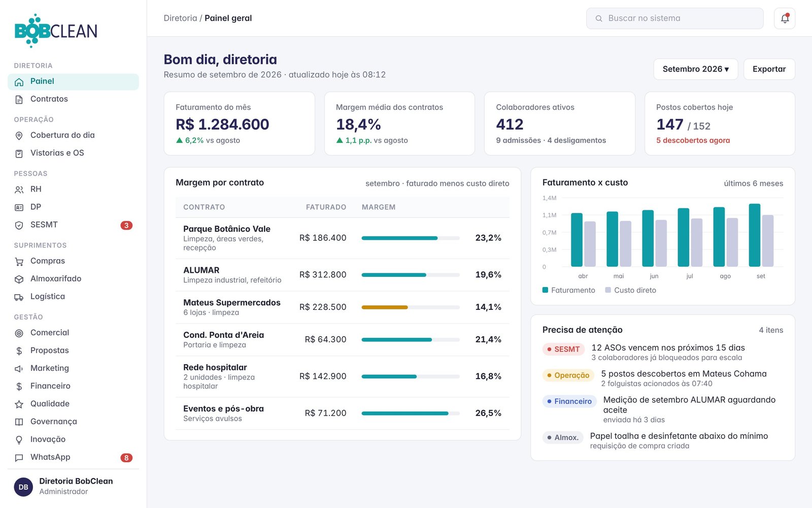
Task: Click the Vistorias e OS clipboard icon
Action: (19, 153)
